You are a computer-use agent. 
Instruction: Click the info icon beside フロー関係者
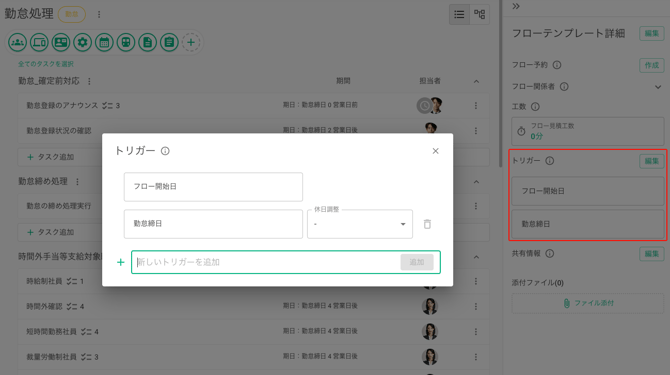coord(564,87)
